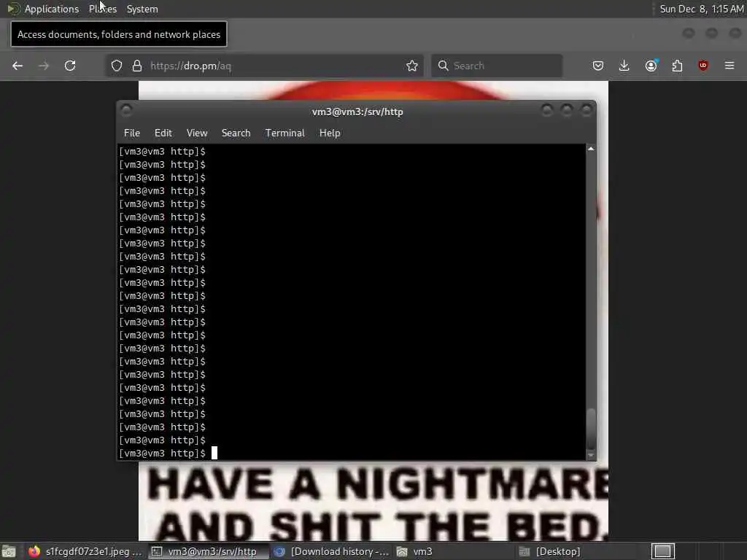The image size is (747, 560).
Task: Show downloads using the download arrow icon
Action: pyautogui.click(x=624, y=66)
